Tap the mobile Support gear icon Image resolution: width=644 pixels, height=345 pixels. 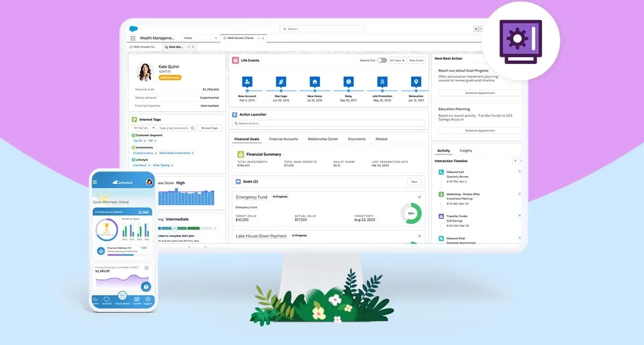click(x=148, y=299)
